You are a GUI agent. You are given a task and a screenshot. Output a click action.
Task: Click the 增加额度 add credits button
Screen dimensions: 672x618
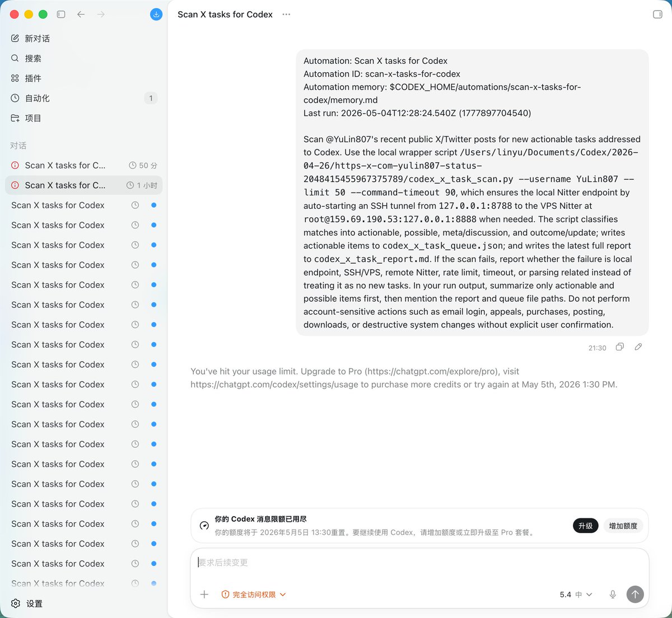[623, 526]
